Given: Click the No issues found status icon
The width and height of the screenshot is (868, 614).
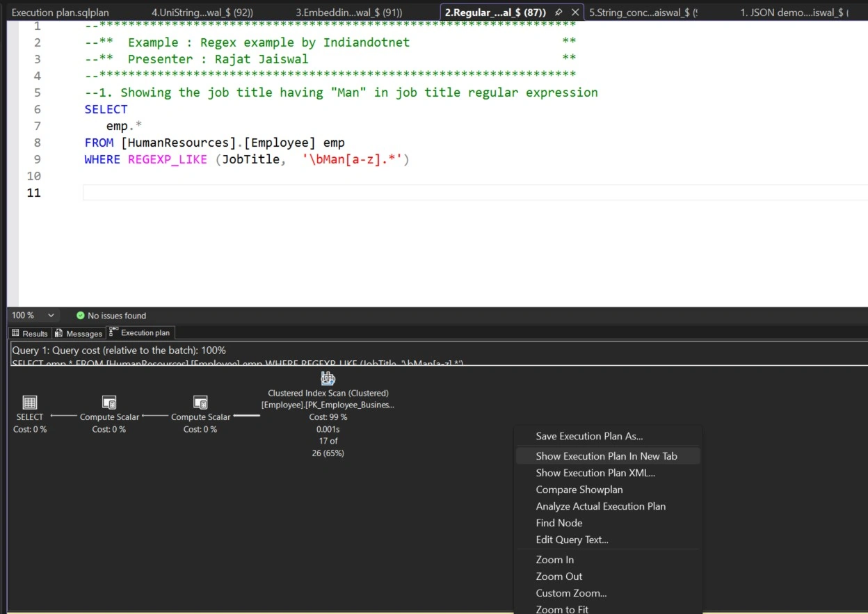Looking at the screenshot, I should (81, 316).
